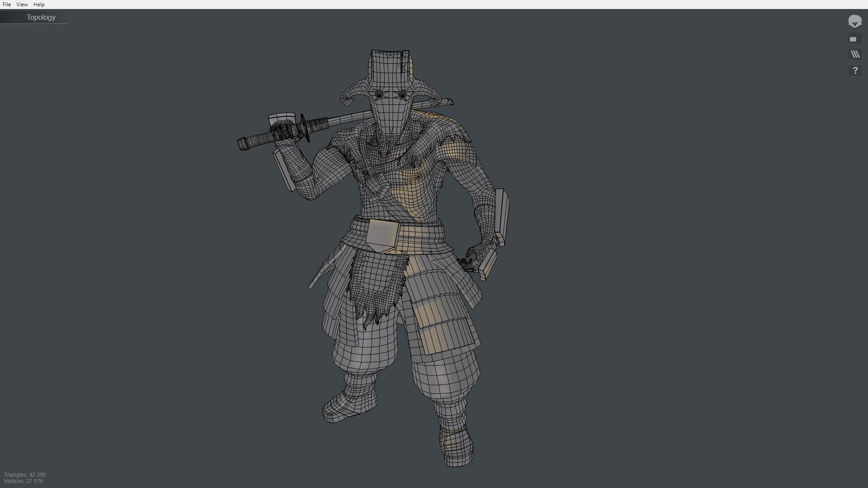Toggle the full screen rectangle icon

(x=853, y=39)
